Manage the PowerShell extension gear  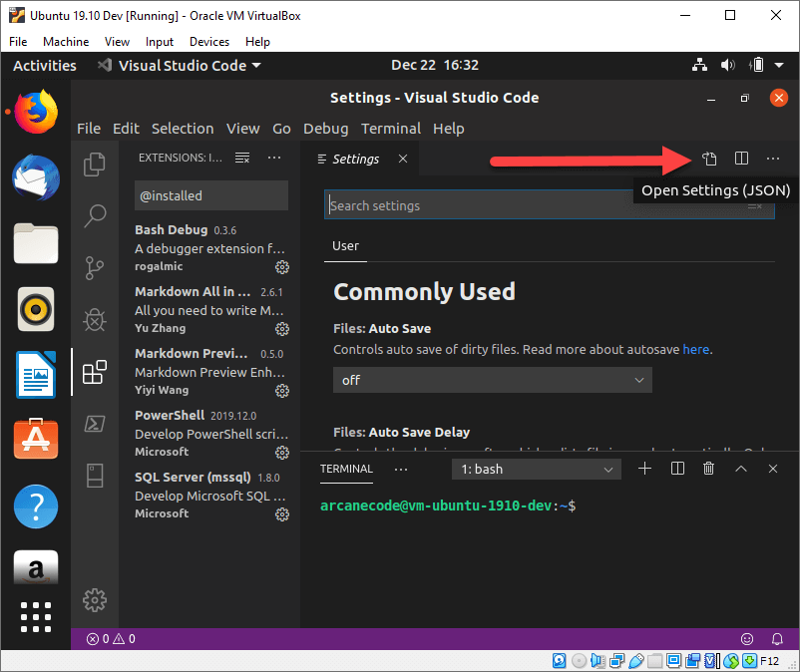point(282,453)
